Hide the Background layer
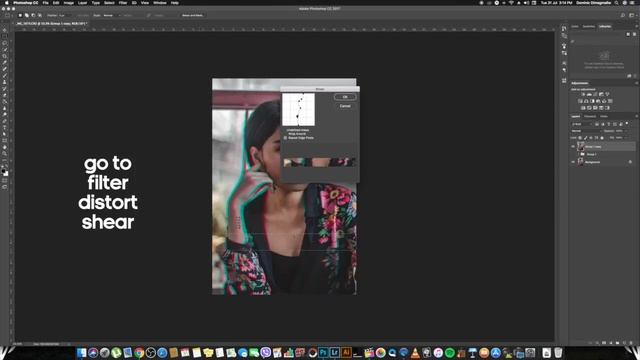The width and height of the screenshot is (640, 360). 573,162
